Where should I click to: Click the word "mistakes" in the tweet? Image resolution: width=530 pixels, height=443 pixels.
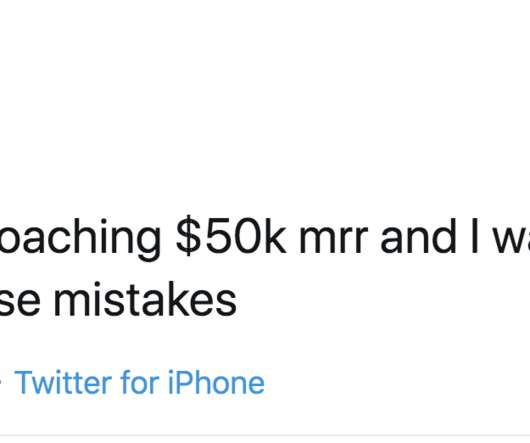coord(145,300)
